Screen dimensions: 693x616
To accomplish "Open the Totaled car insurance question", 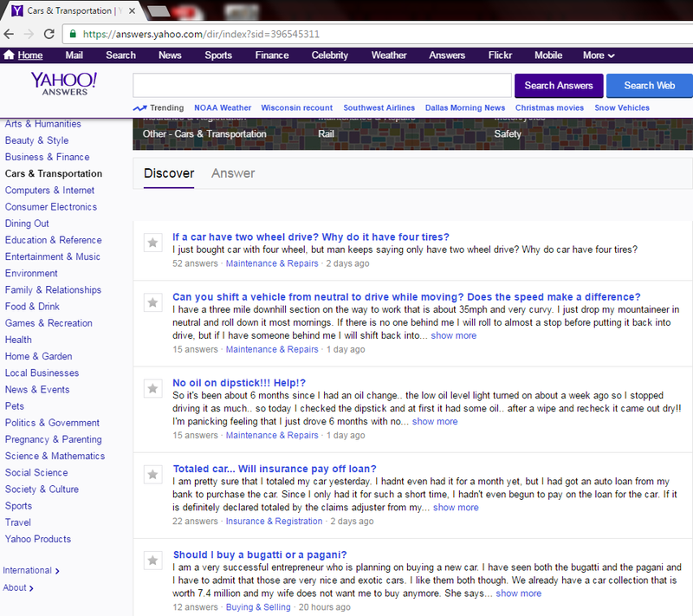I will tap(275, 469).
